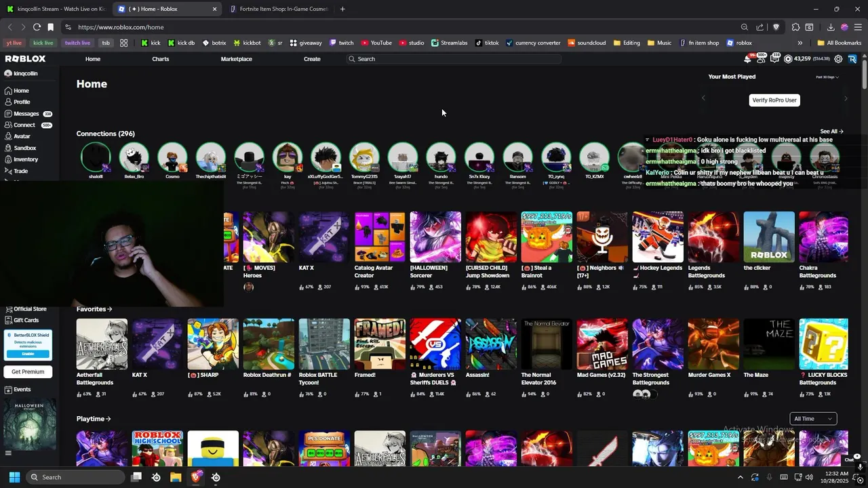Open Roblox settings gear
The height and width of the screenshot is (488, 868).
pos(838,59)
